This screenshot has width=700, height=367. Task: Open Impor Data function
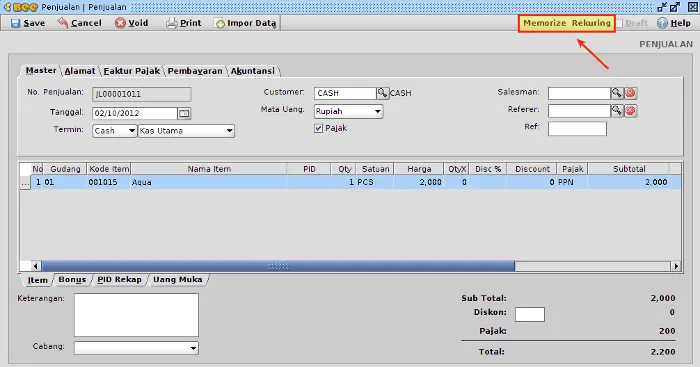click(245, 23)
